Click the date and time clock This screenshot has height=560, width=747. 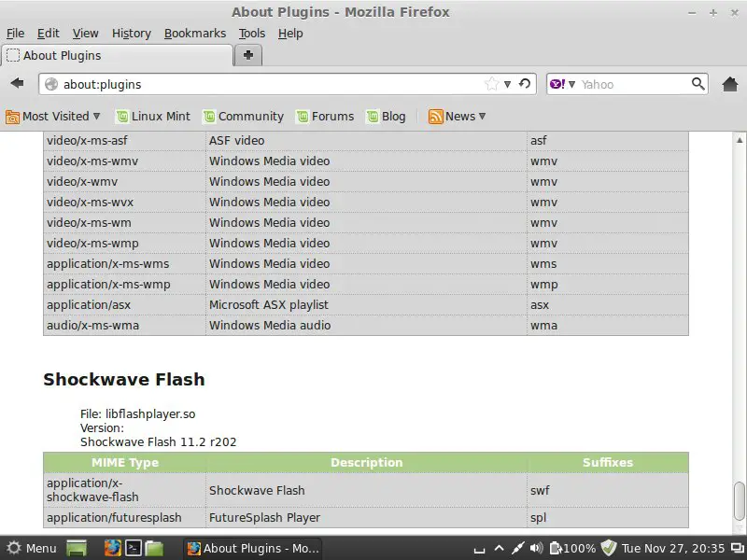(x=673, y=548)
